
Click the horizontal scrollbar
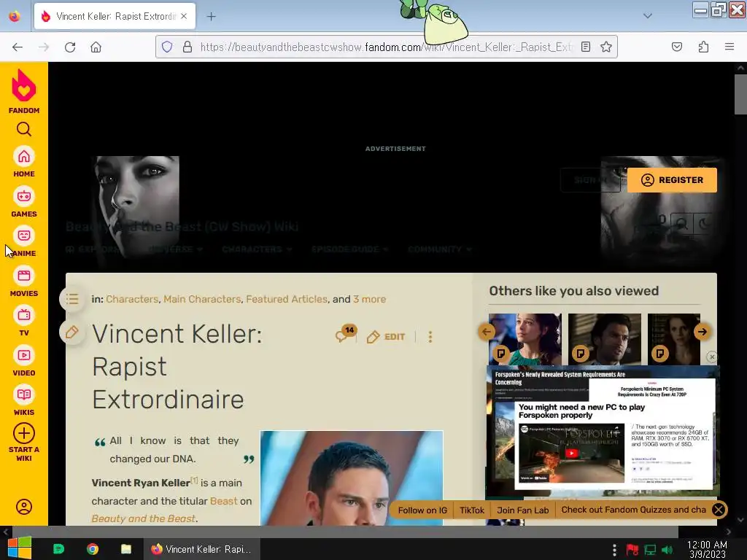click(x=345, y=532)
